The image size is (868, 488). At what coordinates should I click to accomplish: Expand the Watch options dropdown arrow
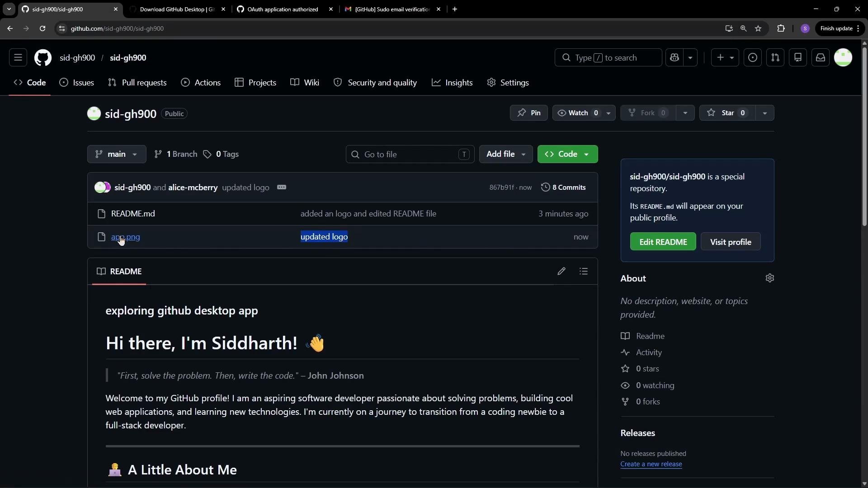609,113
